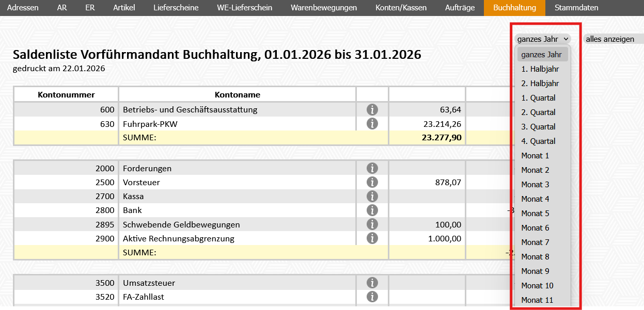Switch to the Stammdaten tab

click(576, 8)
